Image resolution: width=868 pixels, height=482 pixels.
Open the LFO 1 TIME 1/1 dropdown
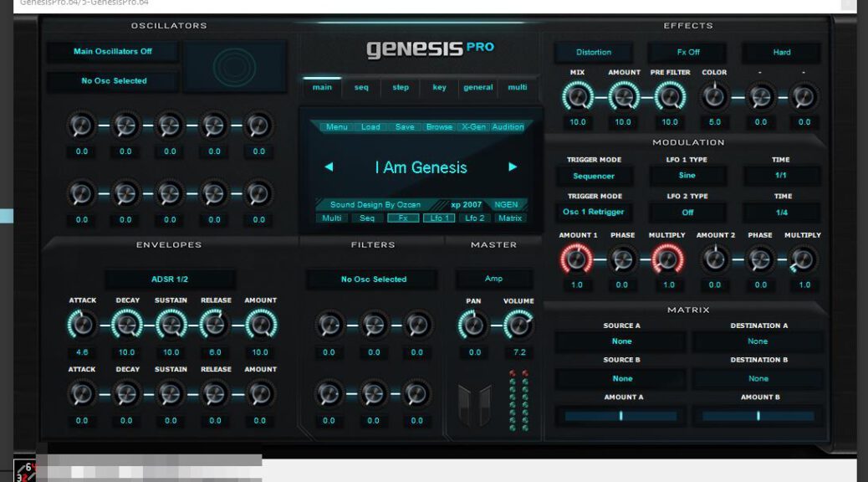(780, 175)
